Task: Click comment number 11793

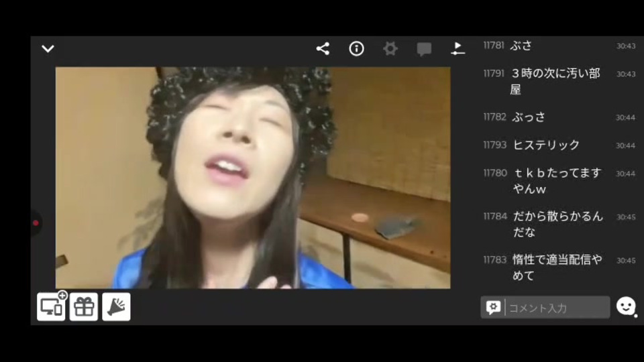Action: (495, 145)
